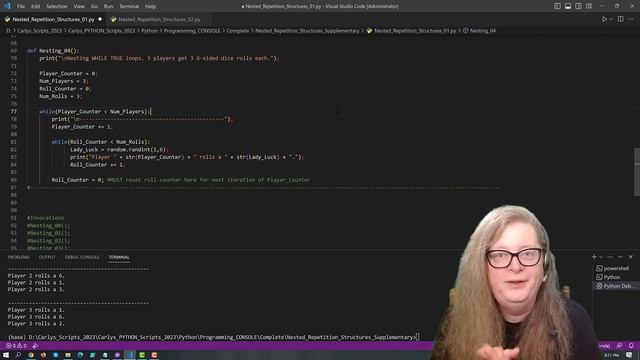The width and height of the screenshot is (640, 360).
Task: Click the Carlys_Scripts_2023 breadcrumb
Action: point(40,31)
